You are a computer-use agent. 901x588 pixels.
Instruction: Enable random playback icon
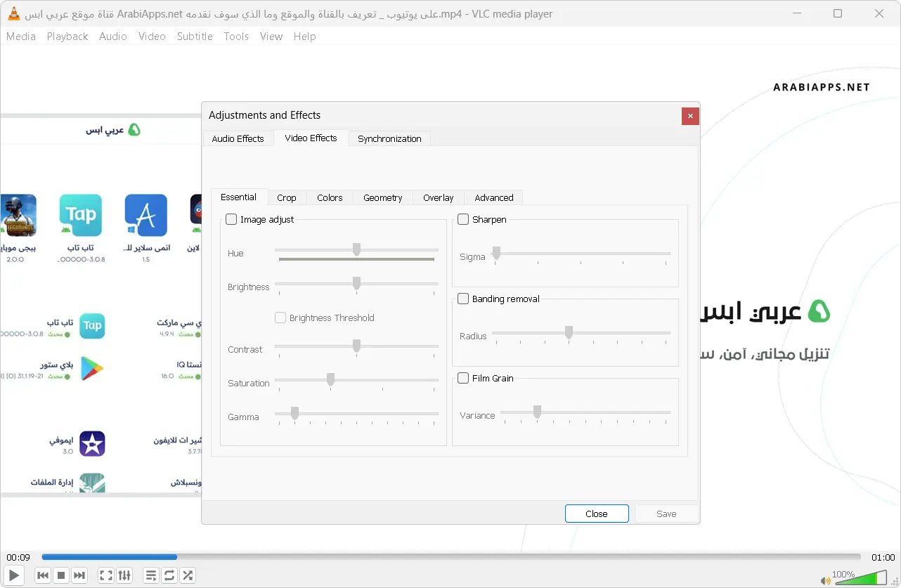click(x=187, y=575)
